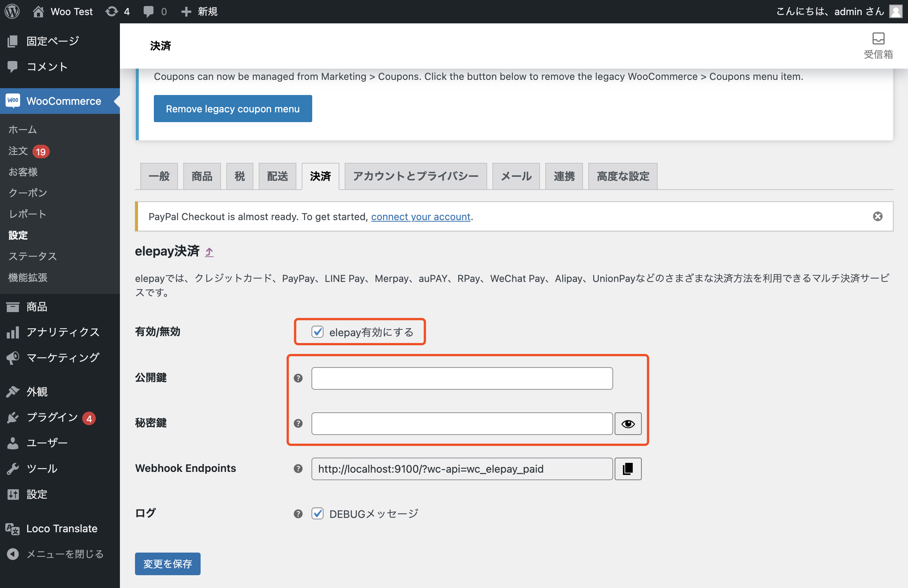
Task: Click the WordPress logo icon
Action: pyautogui.click(x=12, y=11)
